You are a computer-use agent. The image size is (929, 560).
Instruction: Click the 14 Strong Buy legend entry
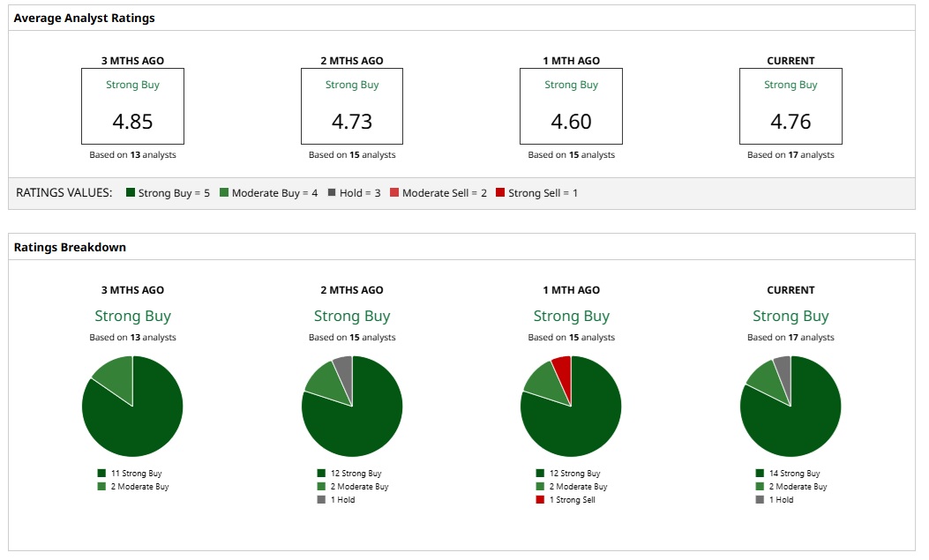(x=788, y=473)
